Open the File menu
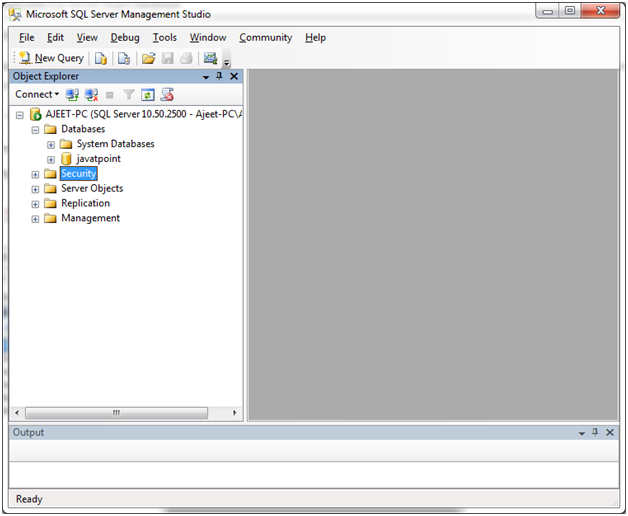The image size is (628, 516). 26,38
